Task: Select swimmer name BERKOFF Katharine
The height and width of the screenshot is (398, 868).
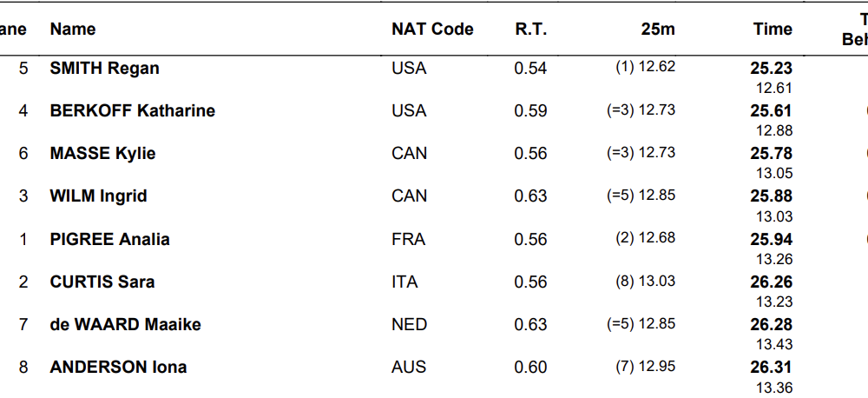Action: [x=132, y=110]
